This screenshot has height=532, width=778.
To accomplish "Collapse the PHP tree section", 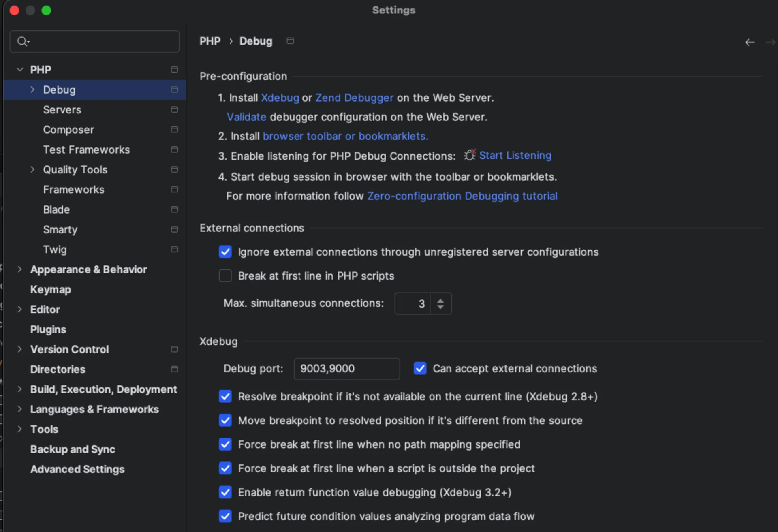I will pyautogui.click(x=19, y=69).
